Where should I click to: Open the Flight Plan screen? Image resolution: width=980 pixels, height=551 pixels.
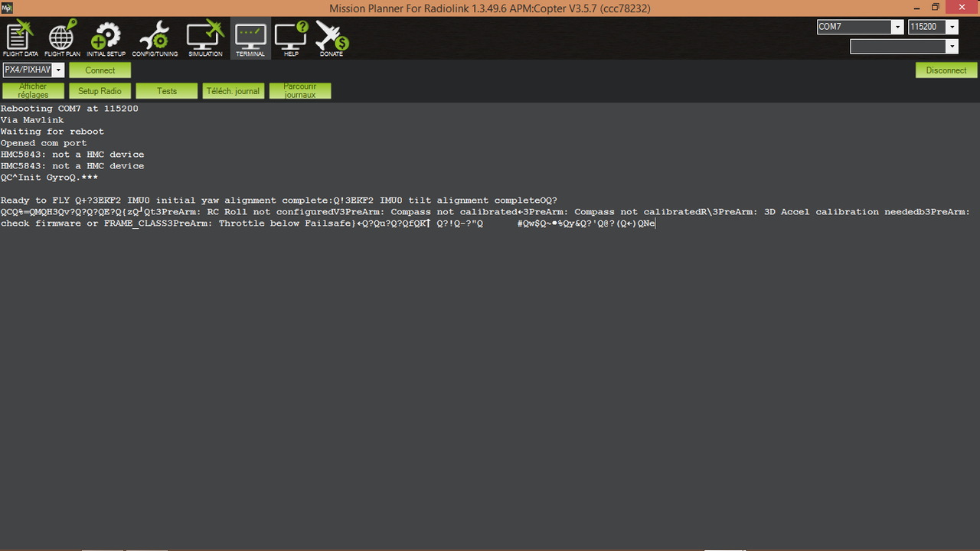coord(62,39)
